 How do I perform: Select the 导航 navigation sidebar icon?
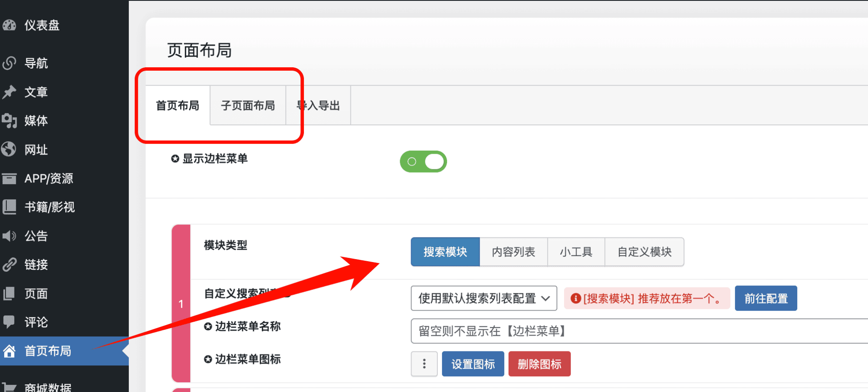9,63
